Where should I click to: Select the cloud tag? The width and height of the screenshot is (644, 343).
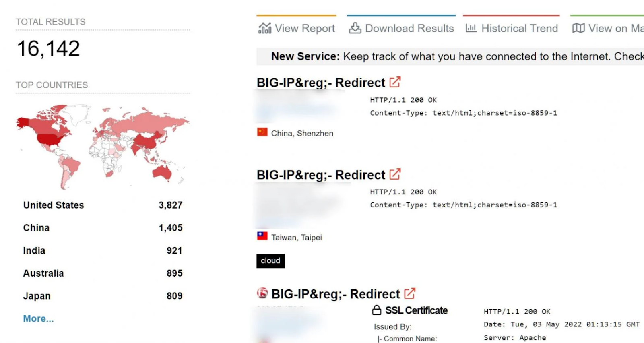tap(270, 261)
